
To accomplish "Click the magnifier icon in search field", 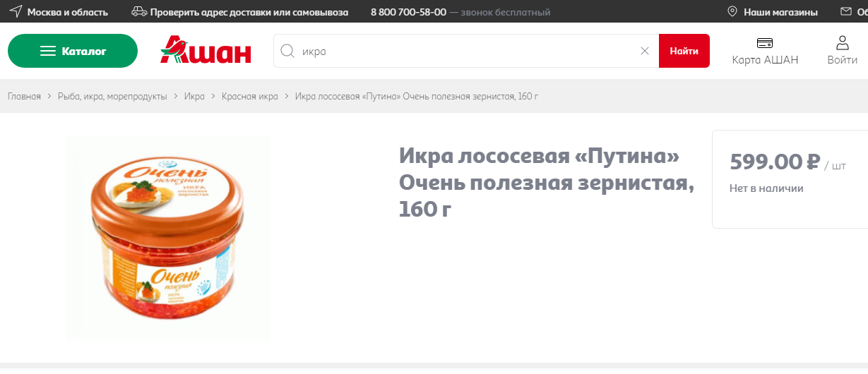I will pyautogui.click(x=287, y=51).
